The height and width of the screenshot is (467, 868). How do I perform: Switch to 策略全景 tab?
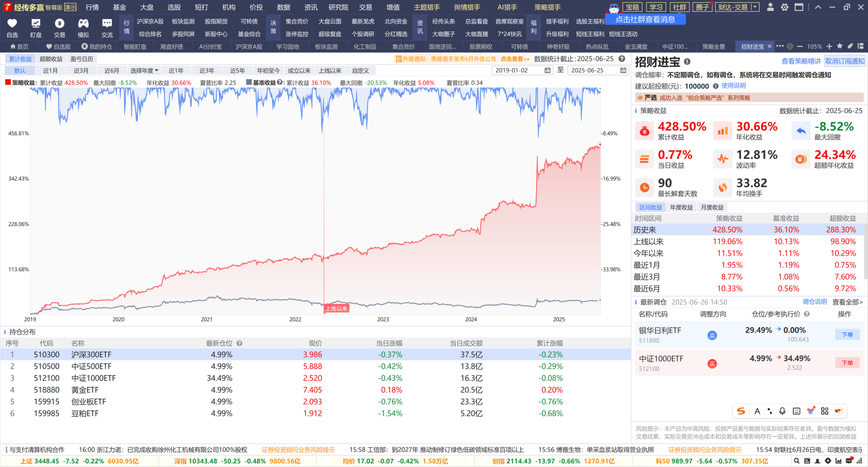click(x=713, y=47)
